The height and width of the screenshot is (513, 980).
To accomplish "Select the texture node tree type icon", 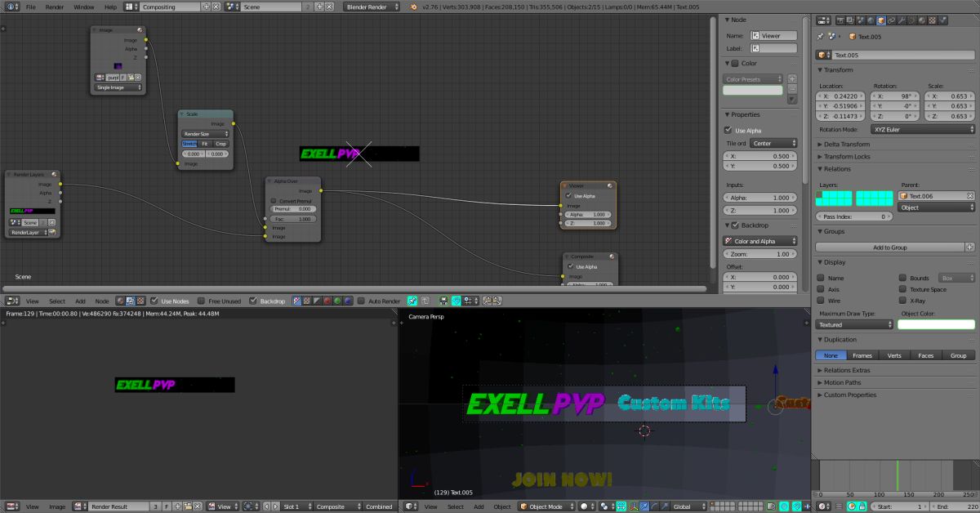I will (x=140, y=301).
